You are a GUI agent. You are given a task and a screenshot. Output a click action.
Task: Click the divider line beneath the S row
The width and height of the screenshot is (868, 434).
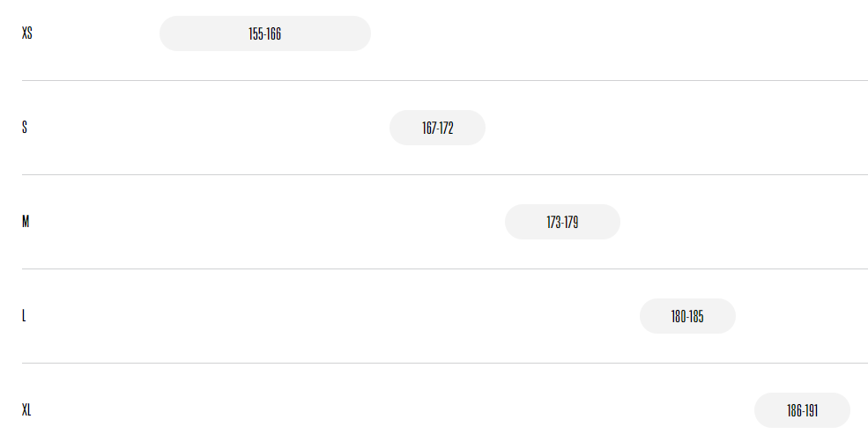coord(445,174)
